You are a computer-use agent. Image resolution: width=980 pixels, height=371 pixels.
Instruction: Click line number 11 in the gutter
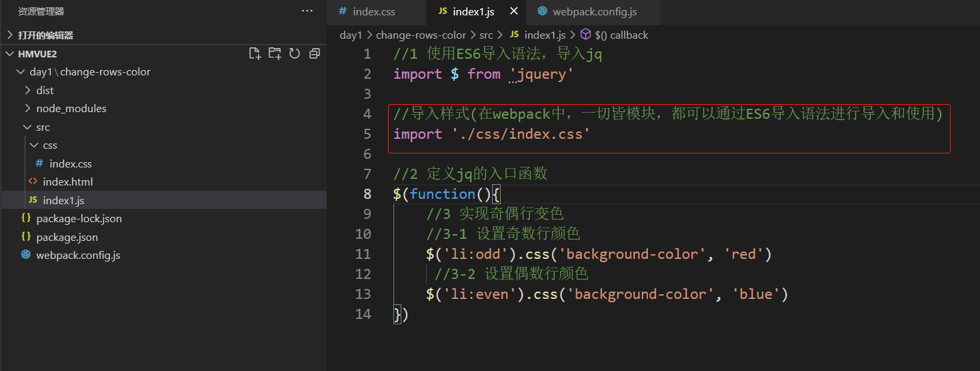[x=363, y=254]
